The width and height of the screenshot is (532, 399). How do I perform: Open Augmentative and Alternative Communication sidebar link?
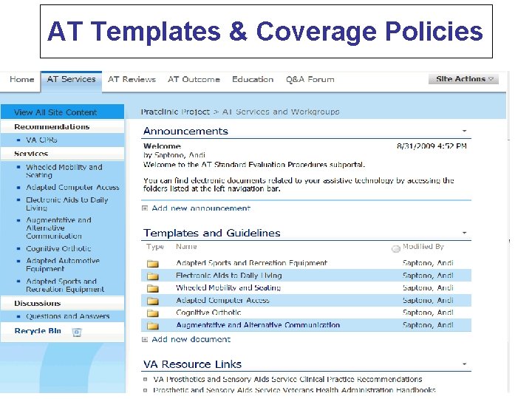point(58,228)
